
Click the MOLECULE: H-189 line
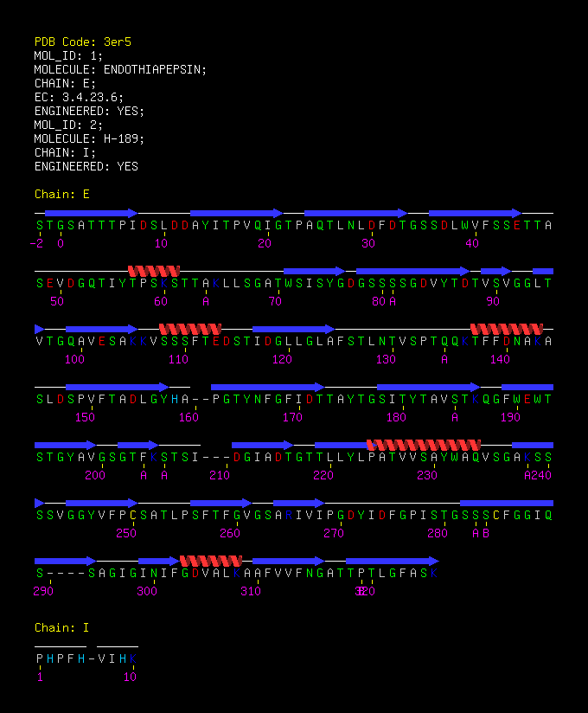(90, 138)
